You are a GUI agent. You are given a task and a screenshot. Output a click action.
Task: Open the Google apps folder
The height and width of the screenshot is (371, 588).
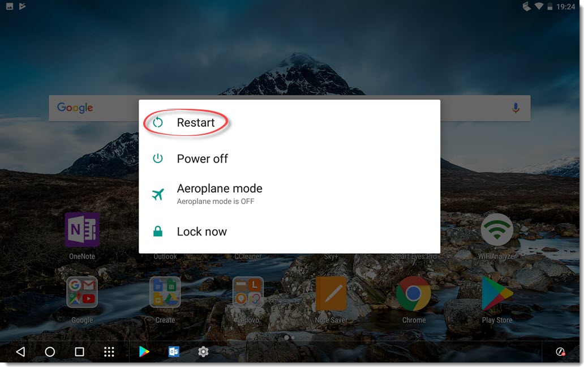pos(82,293)
